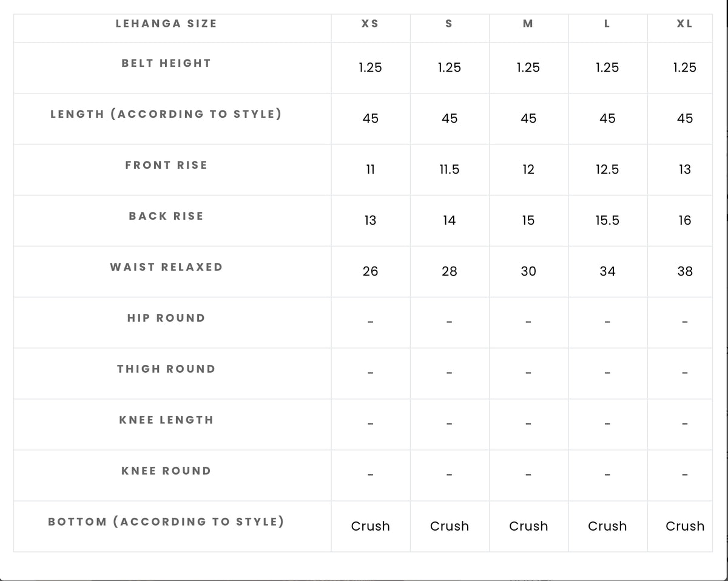Click the KNEE ROUND row label
This screenshot has height=581, width=728.
coord(166,471)
